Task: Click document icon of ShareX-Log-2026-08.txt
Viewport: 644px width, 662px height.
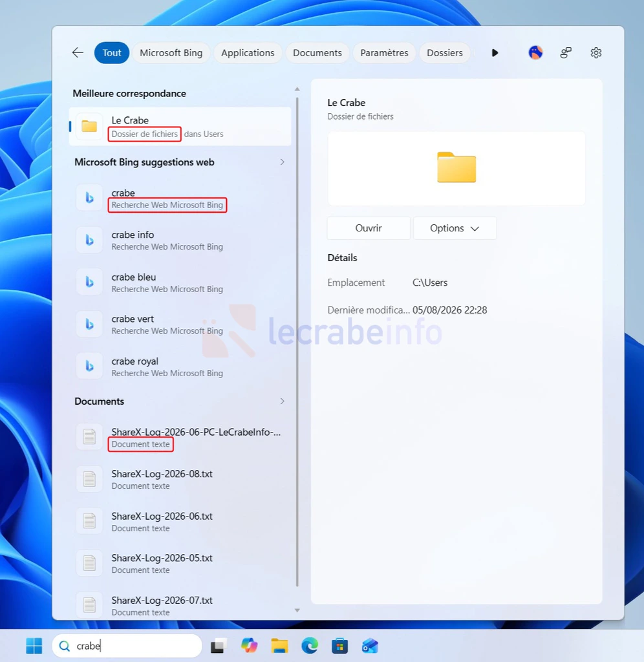Action: 89,479
